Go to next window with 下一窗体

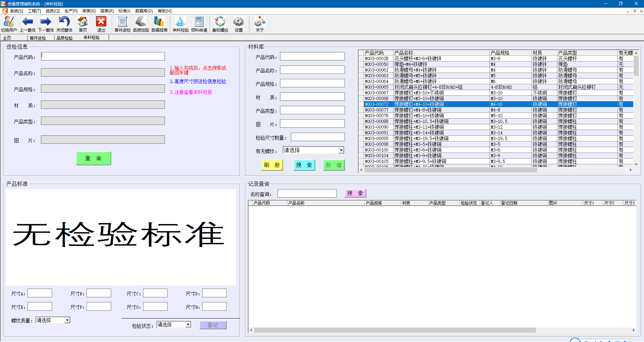point(46,24)
